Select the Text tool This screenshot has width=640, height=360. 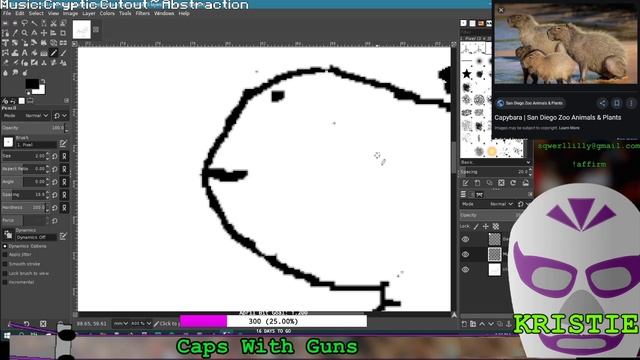(25, 53)
